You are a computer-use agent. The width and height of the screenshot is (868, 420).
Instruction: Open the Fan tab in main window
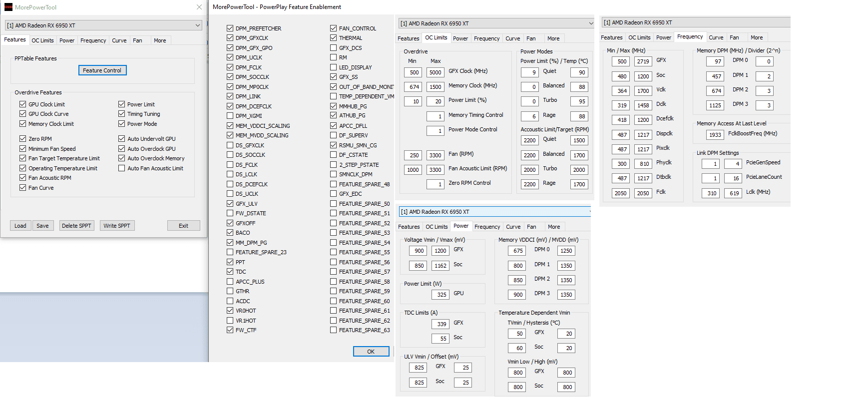(137, 40)
